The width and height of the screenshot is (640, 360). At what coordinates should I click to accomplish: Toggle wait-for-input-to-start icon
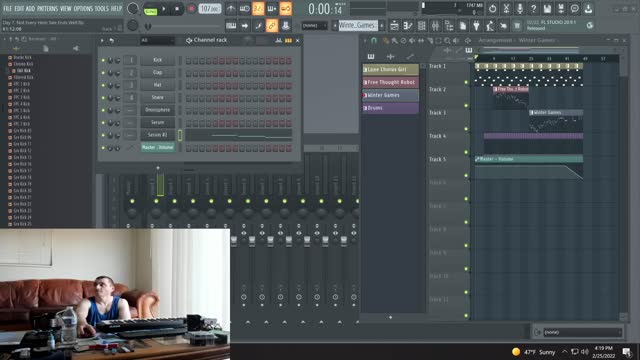pos(244,9)
